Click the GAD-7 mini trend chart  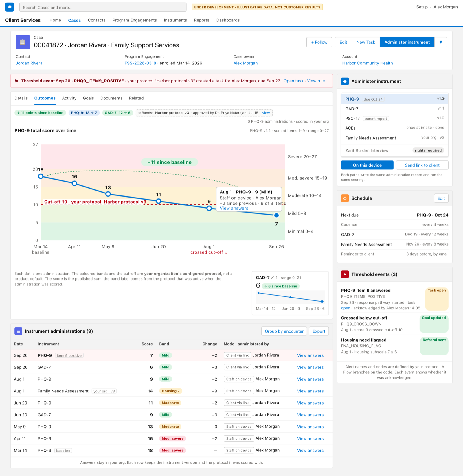290,297
